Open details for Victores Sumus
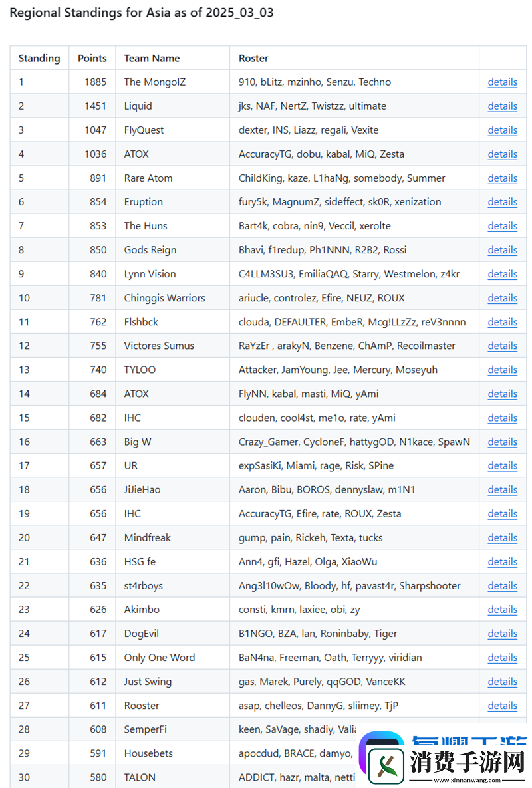Image resolution: width=532 pixels, height=788 pixels. (502, 346)
